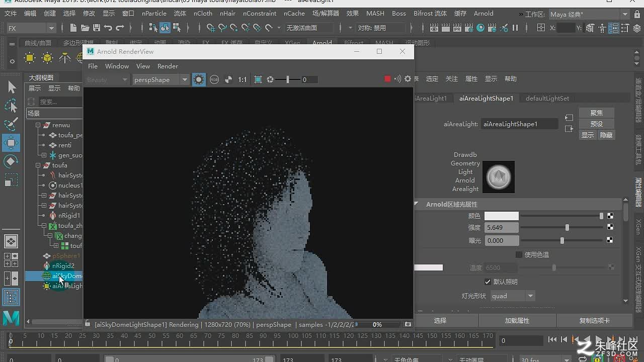The width and height of the screenshot is (644, 362).
Task: Click the 强度 map checker button
Action: click(x=610, y=228)
